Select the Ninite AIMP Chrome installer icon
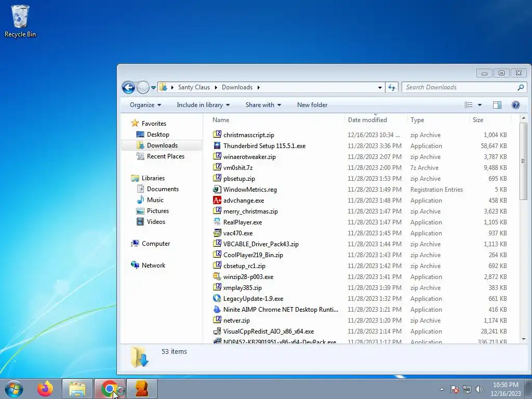Screen dimensions: 532x399 tap(217, 309)
